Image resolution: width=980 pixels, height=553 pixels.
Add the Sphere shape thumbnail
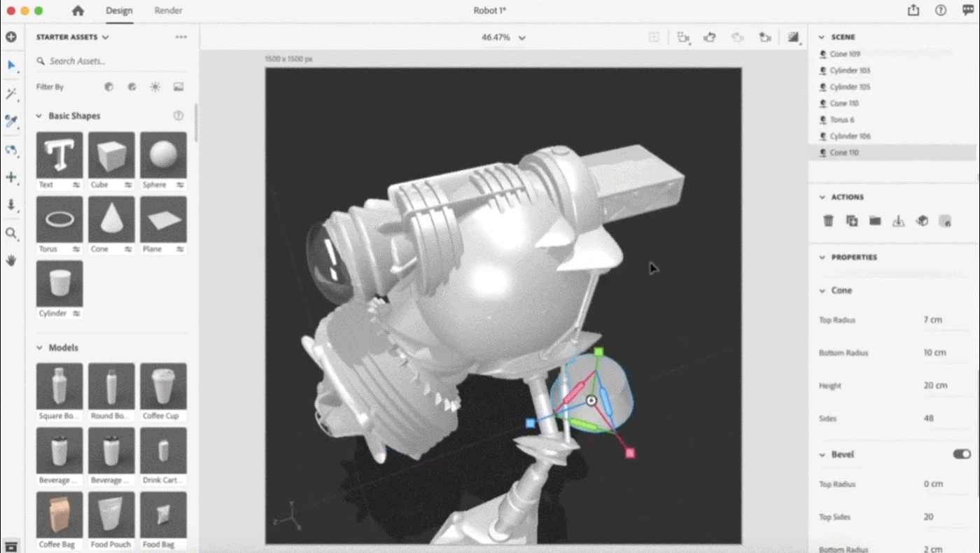pyautogui.click(x=163, y=155)
